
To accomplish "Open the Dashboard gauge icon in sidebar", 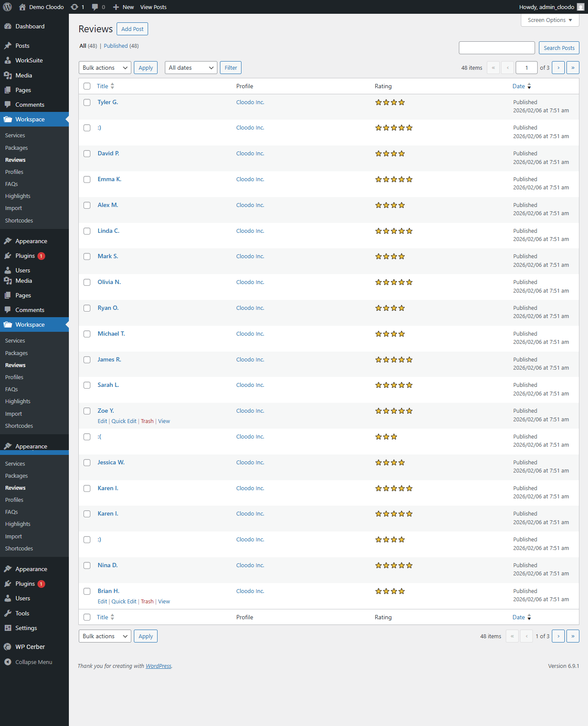I will 8,26.
